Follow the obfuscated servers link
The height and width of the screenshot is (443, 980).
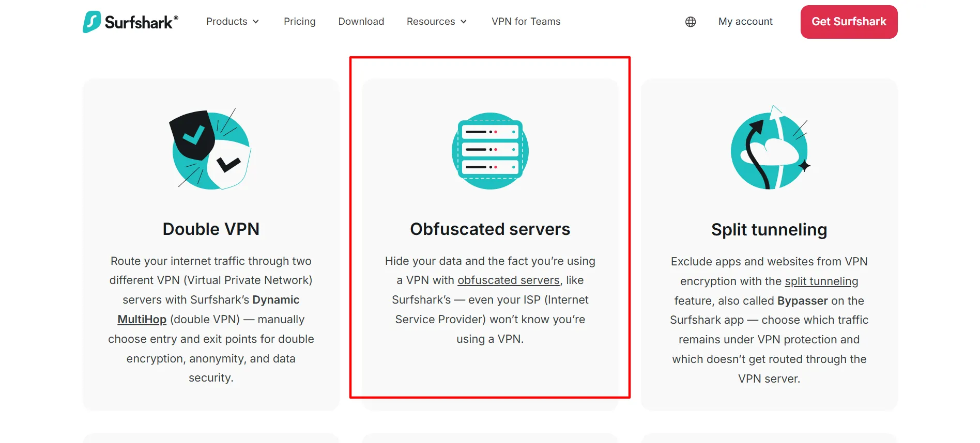coord(509,280)
